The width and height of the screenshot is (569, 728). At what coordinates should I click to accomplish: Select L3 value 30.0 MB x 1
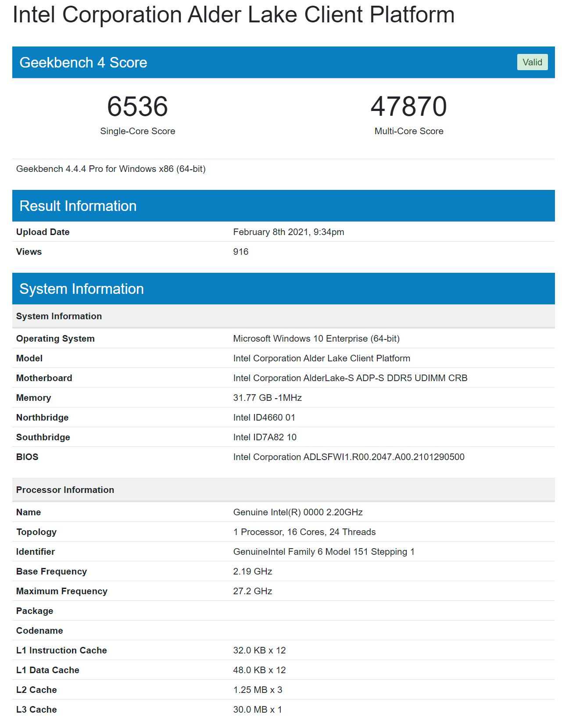tap(258, 710)
